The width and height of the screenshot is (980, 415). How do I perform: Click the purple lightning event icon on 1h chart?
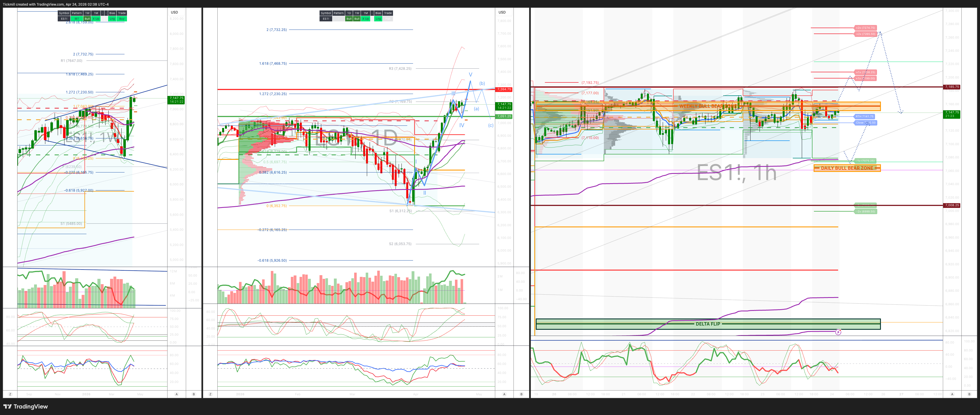[x=838, y=332]
